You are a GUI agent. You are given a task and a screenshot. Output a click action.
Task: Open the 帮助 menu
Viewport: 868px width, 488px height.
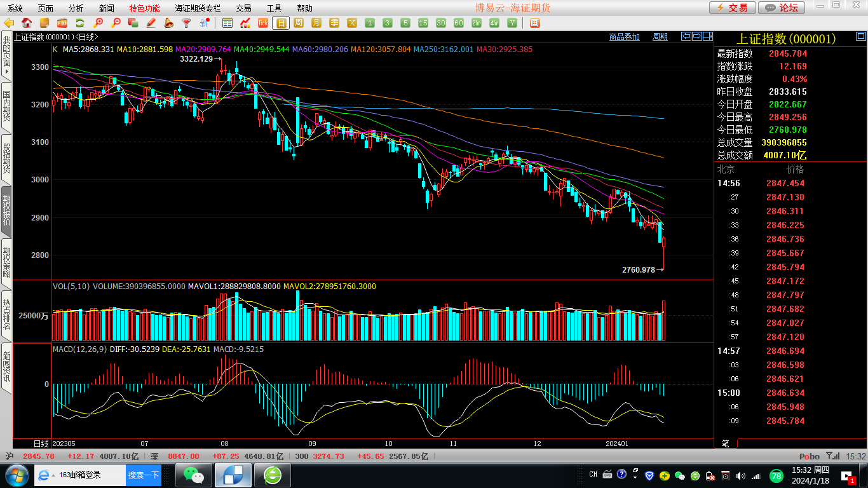pyautogui.click(x=304, y=8)
